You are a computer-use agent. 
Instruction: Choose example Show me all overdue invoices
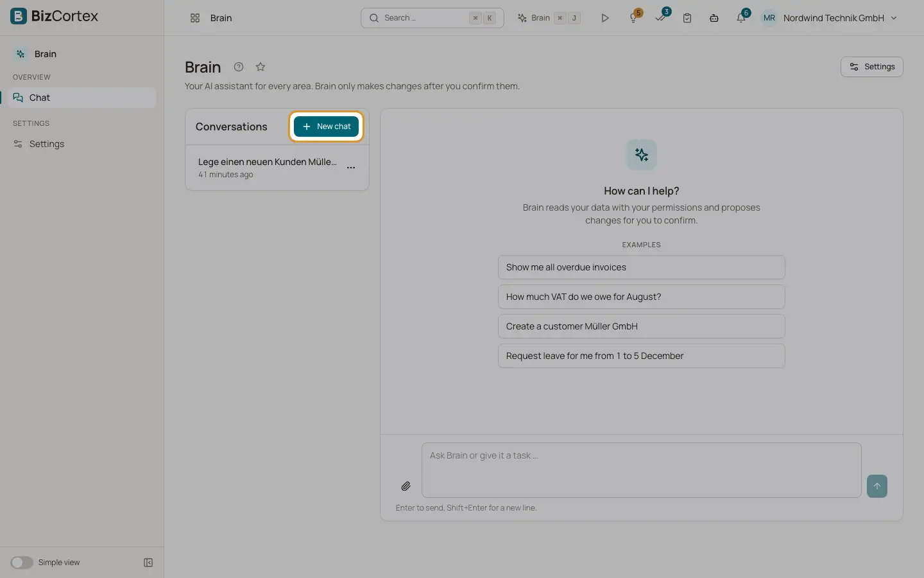(x=642, y=267)
